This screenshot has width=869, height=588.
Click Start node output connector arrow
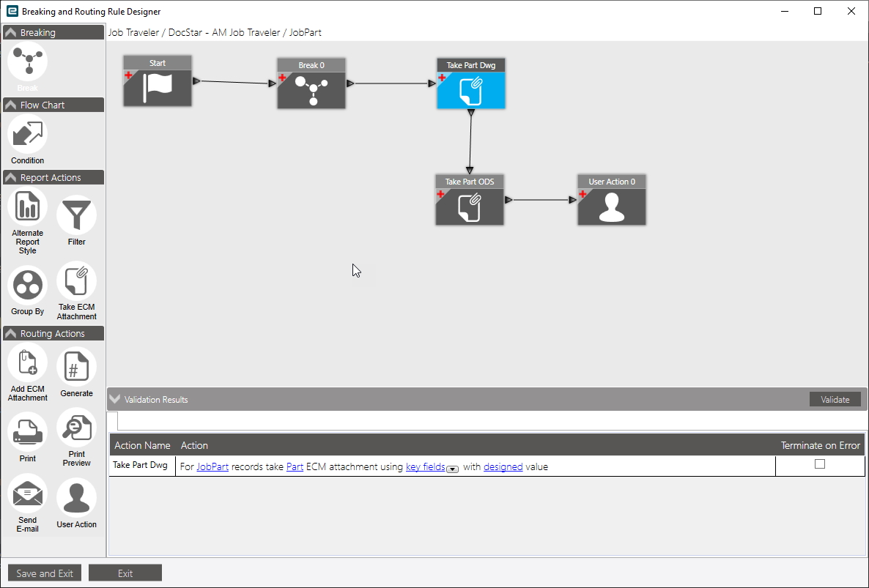coord(196,81)
